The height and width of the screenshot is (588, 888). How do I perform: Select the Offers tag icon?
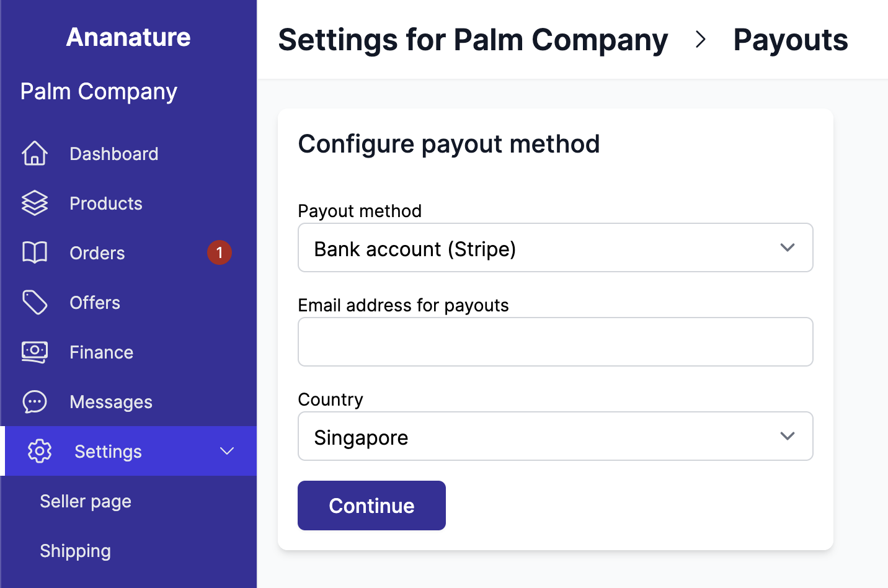[35, 302]
